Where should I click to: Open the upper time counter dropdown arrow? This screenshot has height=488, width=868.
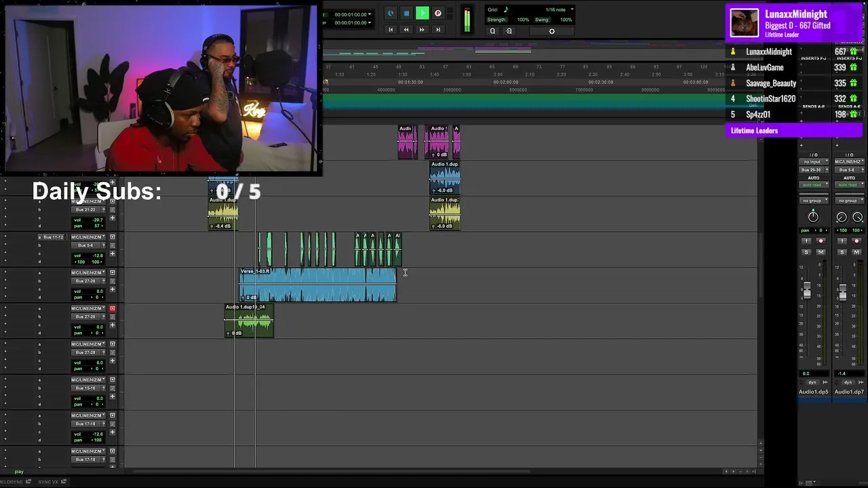point(370,14)
